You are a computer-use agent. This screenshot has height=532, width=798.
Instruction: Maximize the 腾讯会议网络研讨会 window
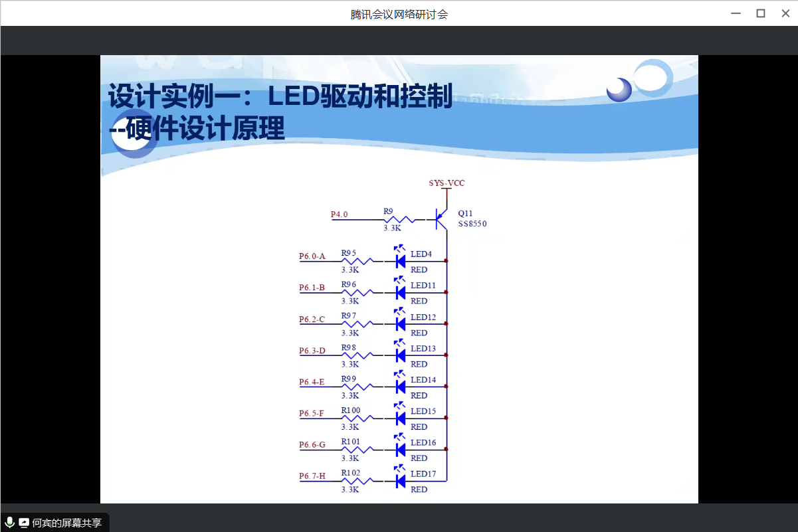pyautogui.click(x=761, y=13)
